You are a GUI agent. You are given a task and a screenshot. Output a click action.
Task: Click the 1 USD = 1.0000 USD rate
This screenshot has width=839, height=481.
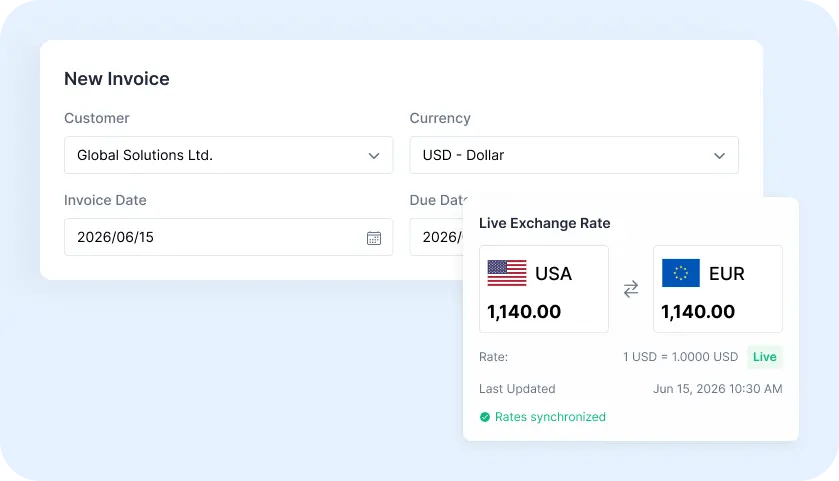click(x=681, y=357)
